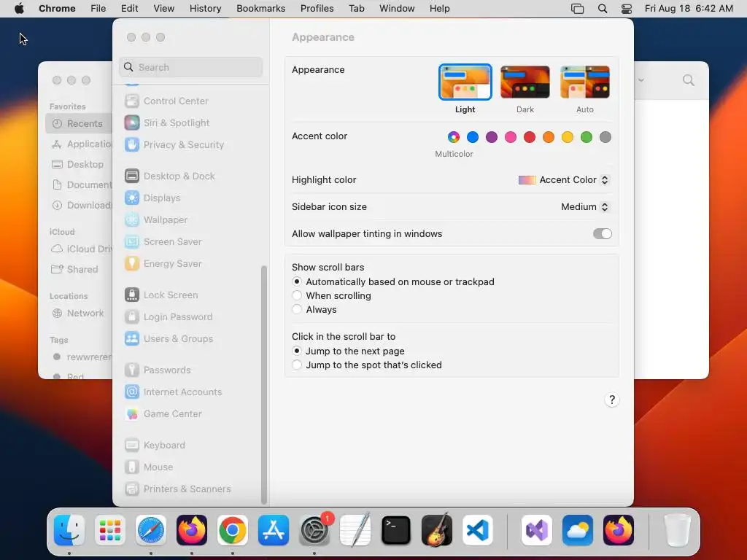Toggle Allow wallpaper tinting in windows
The height and width of the screenshot is (560, 747).
pos(602,234)
